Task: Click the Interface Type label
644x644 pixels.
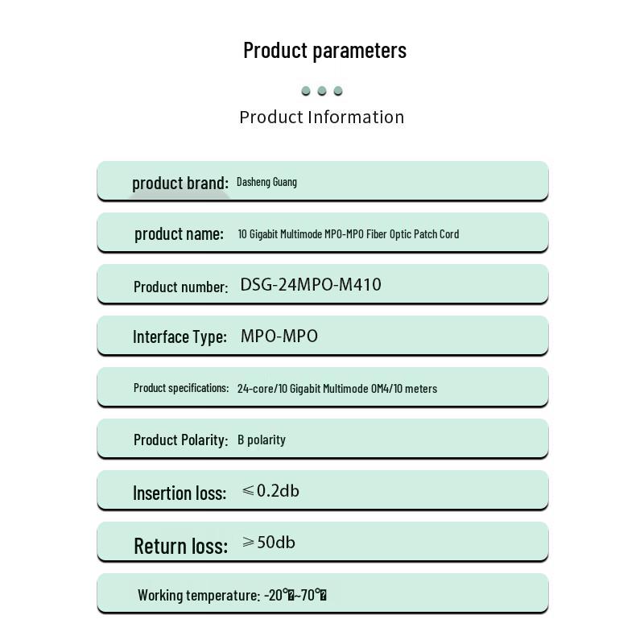Action: pyautogui.click(x=180, y=336)
